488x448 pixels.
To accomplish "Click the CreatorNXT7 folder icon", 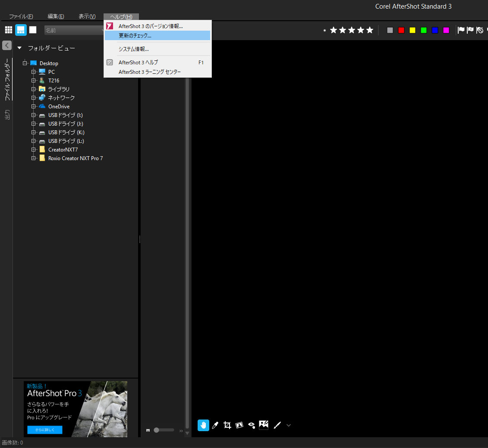I will coord(42,149).
